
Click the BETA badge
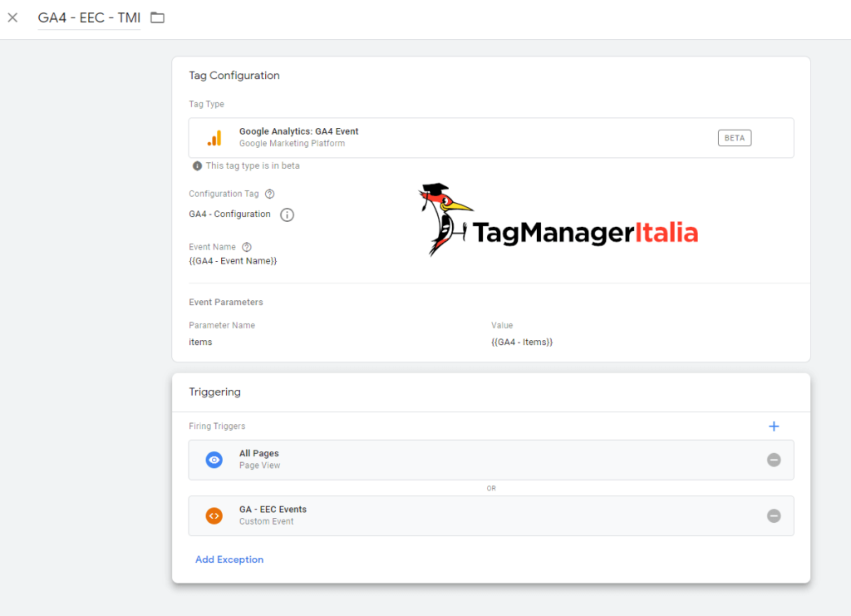[x=735, y=138]
